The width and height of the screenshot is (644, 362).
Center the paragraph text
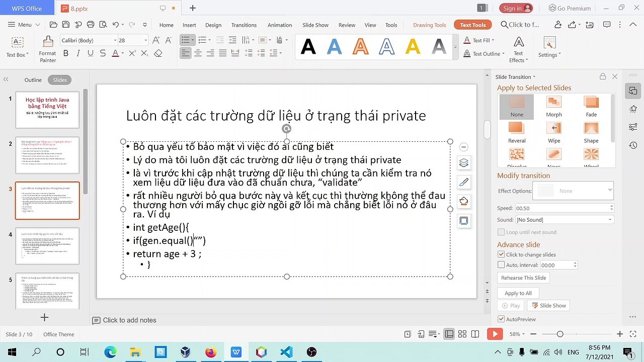click(x=198, y=53)
